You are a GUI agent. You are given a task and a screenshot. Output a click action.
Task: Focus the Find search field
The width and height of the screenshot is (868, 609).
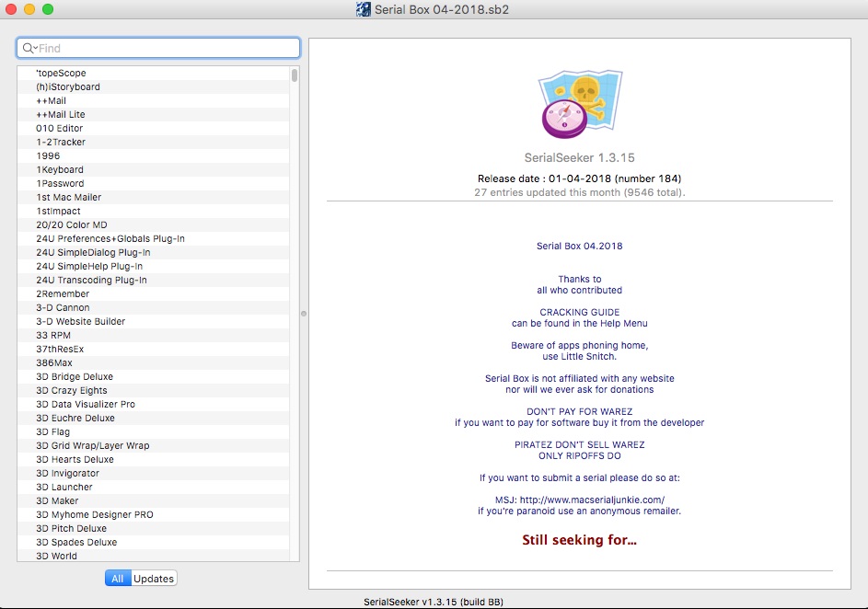[158, 48]
